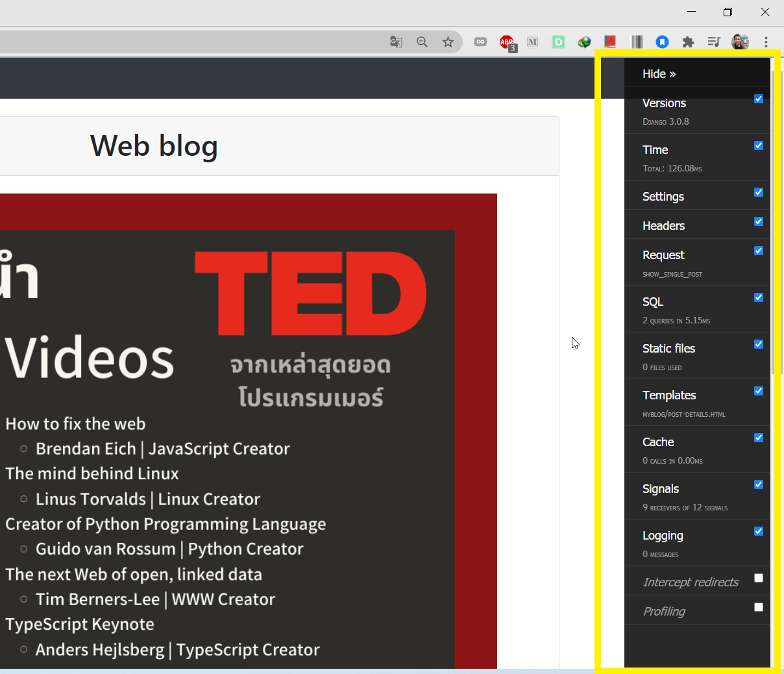Click the Intercept redirects label
This screenshot has height=674, width=784.
click(x=691, y=582)
